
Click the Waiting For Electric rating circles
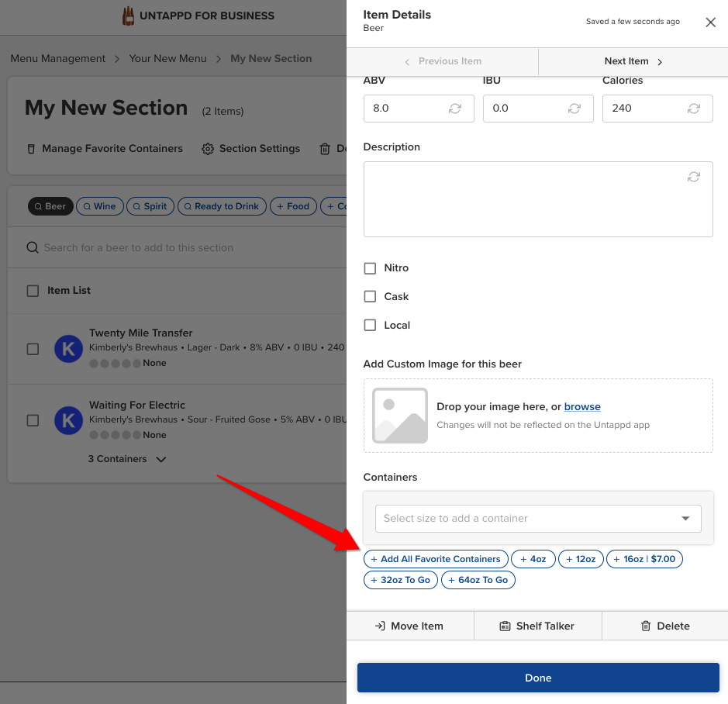point(115,435)
